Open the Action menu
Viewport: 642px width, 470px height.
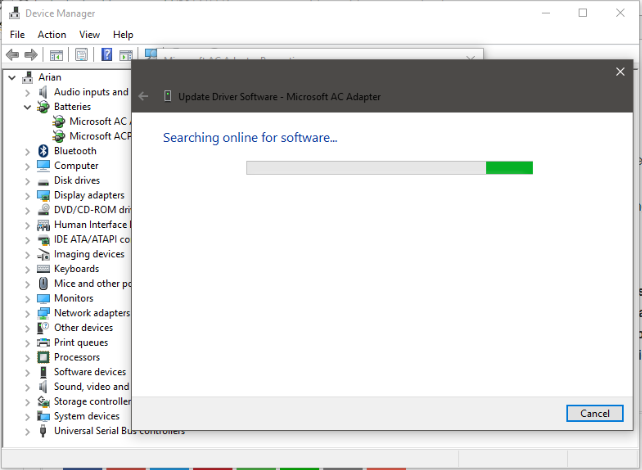[52, 35]
